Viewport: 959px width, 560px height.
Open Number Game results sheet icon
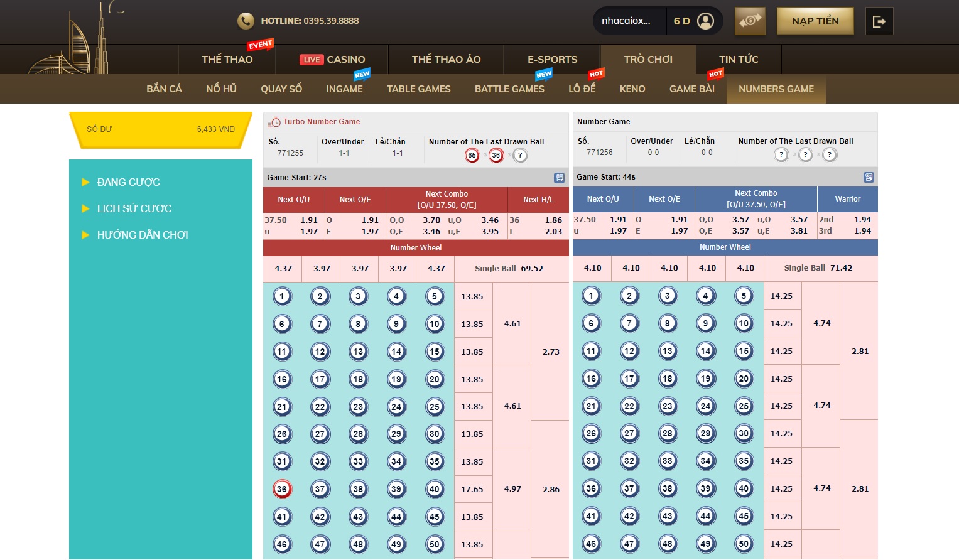[869, 178]
